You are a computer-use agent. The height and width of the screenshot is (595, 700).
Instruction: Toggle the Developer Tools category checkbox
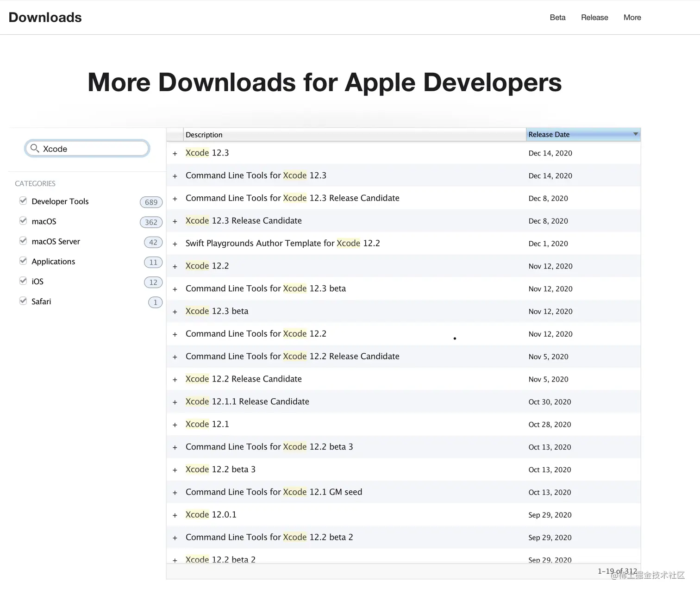(x=23, y=200)
